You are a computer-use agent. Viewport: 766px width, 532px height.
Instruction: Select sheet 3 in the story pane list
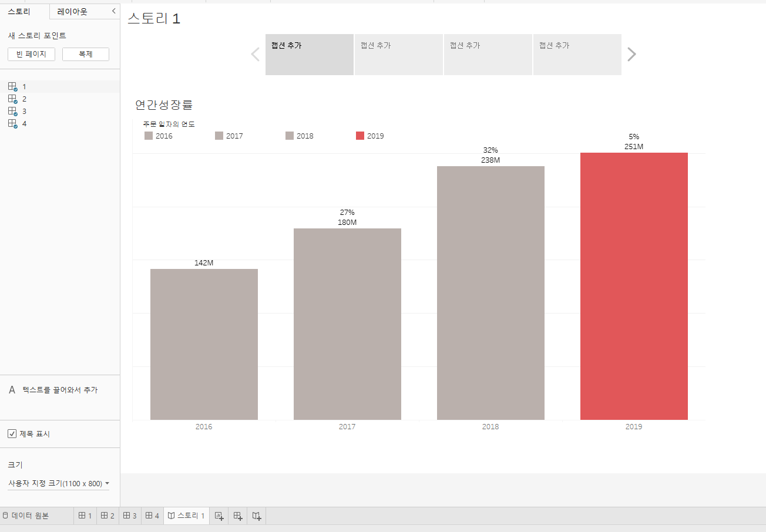(x=60, y=111)
